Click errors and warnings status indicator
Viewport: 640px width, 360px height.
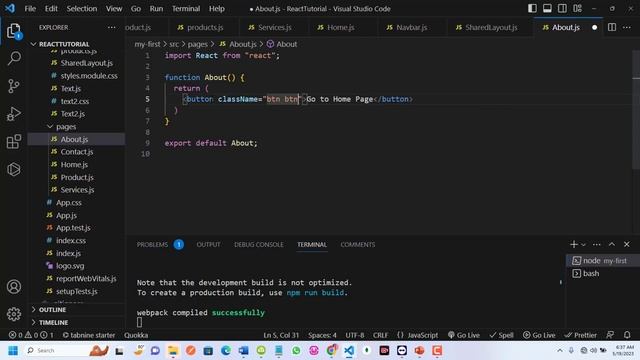click(31, 335)
